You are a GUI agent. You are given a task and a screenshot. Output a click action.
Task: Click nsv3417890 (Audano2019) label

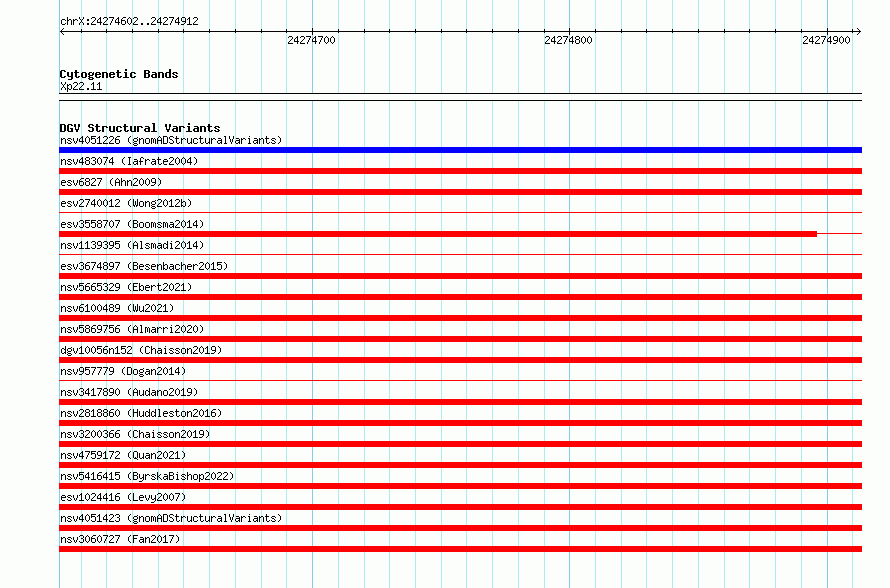129,392
